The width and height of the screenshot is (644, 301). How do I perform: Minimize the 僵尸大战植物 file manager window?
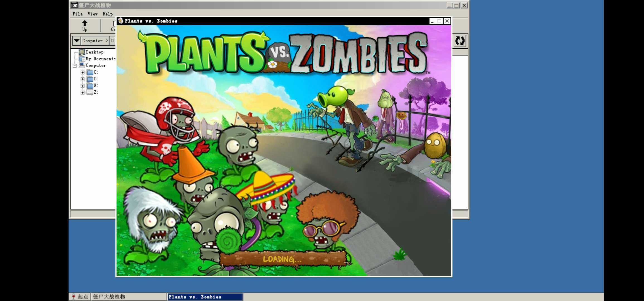pos(449,6)
